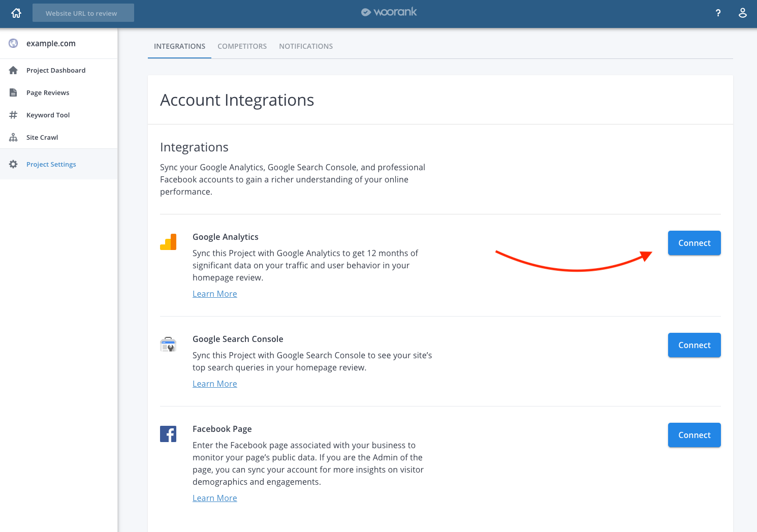The height and width of the screenshot is (532, 757).
Task: Click the Google Search Console icon
Action: pos(168,344)
